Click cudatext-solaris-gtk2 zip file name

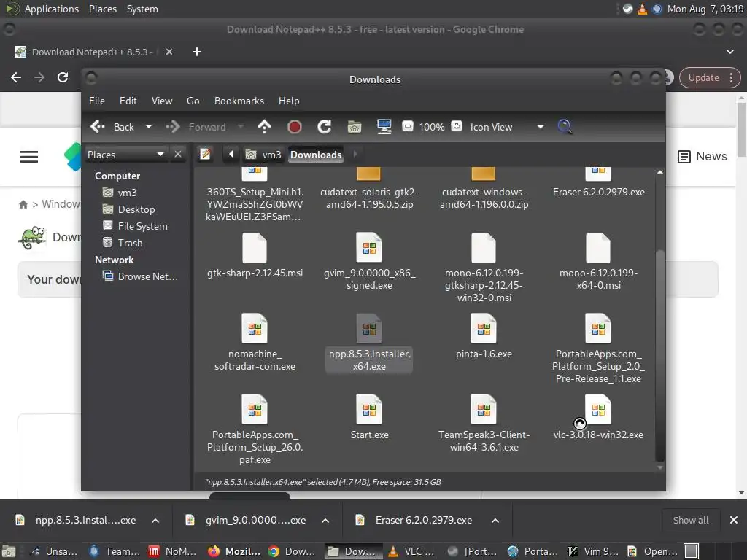coord(369,198)
